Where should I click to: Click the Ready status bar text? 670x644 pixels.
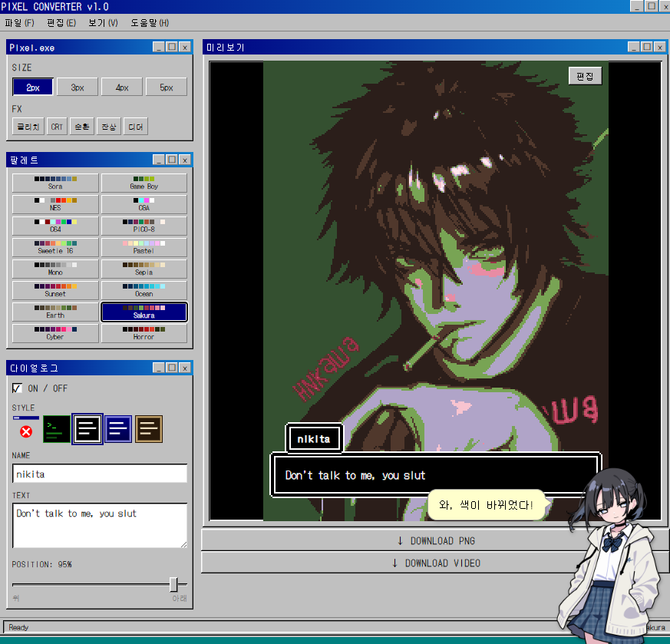point(18,627)
